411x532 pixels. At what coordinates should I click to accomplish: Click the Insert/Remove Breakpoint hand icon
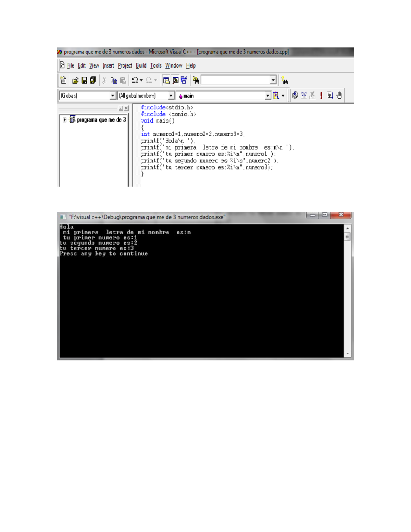(339, 96)
